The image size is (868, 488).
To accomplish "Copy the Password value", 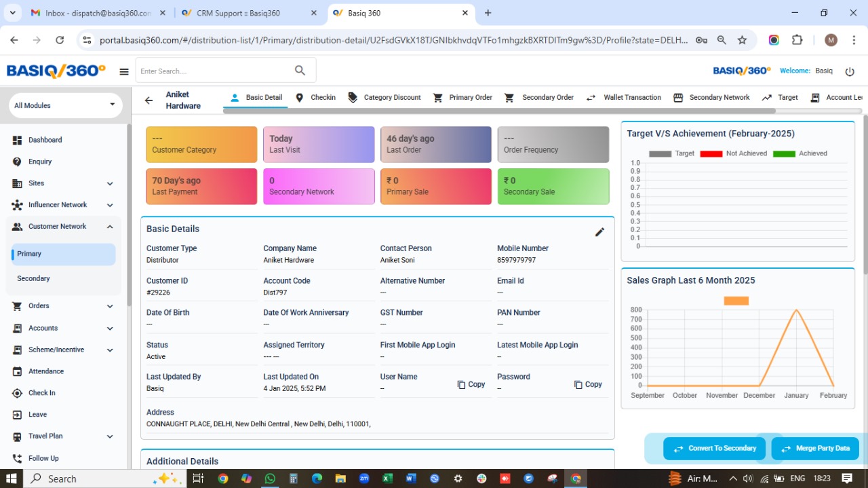I will tap(588, 384).
